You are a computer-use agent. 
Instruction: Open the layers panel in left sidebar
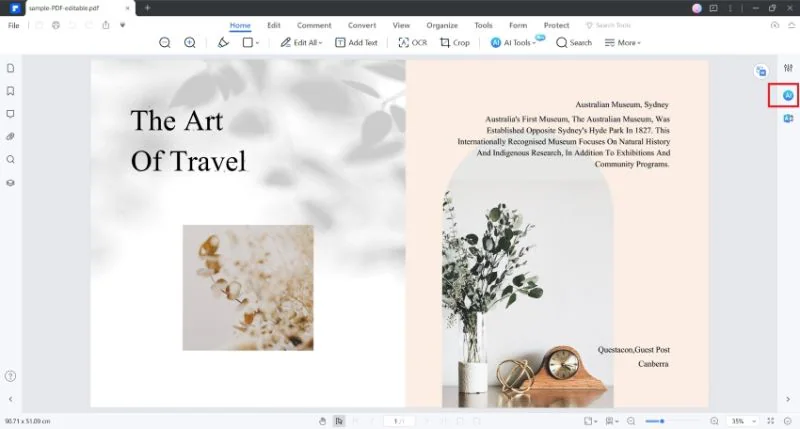10,183
